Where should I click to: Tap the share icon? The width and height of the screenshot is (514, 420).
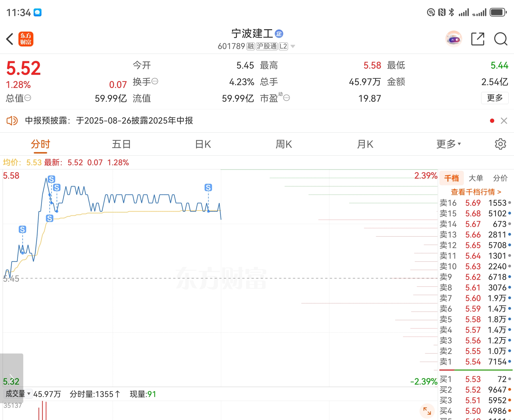pos(478,39)
